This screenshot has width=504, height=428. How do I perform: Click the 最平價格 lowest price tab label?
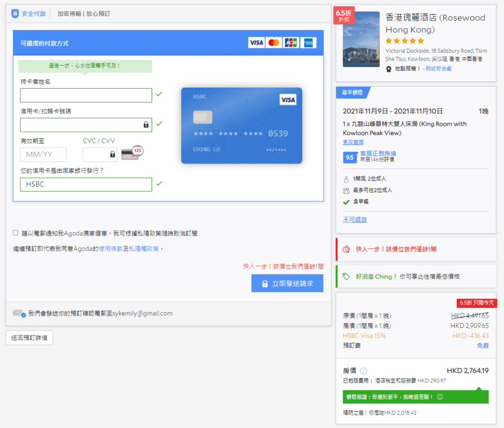[x=352, y=93]
